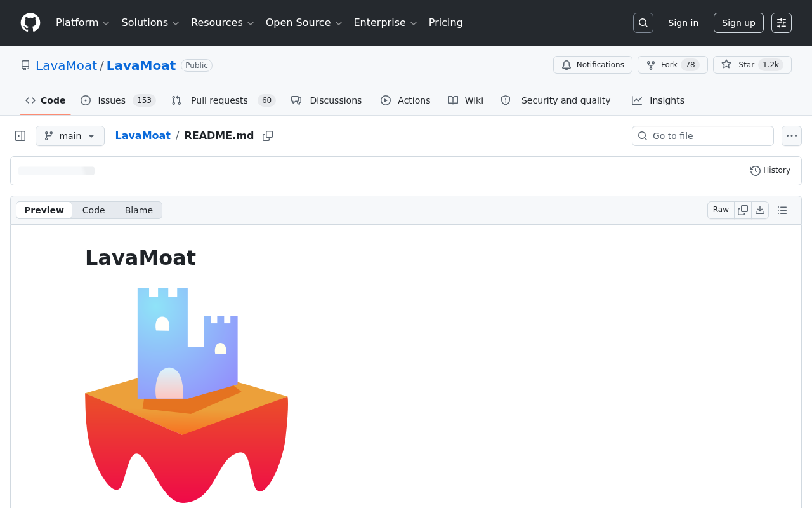This screenshot has height=508, width=812.
Task: Copy raw file contents icon
Action: click(743, 210)
